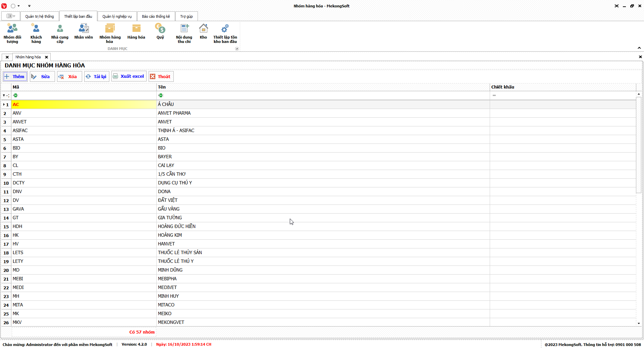Select the MEKONGVET row in the table
Screen dimensions: 644x348
(x=171, y=322)
